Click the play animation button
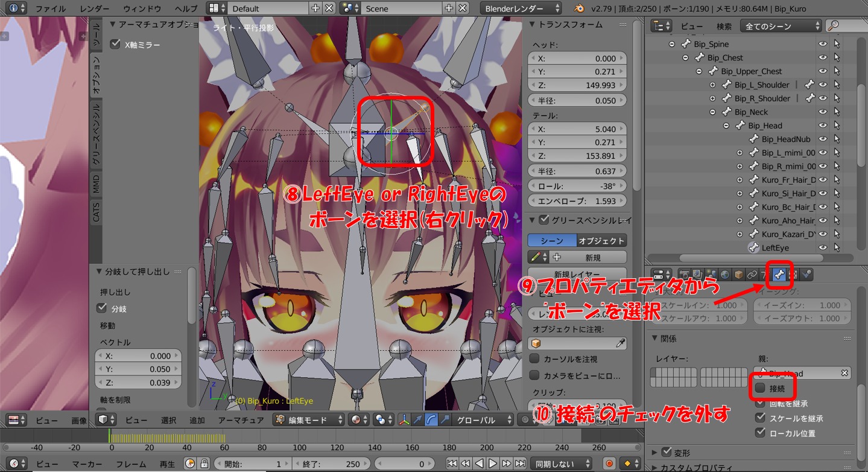Screen dimensions: 868x472 pos(493,464)
